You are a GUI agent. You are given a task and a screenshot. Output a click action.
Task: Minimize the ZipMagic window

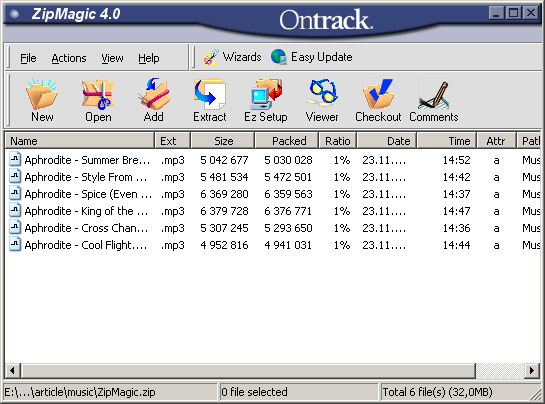[x=496, y=13]
